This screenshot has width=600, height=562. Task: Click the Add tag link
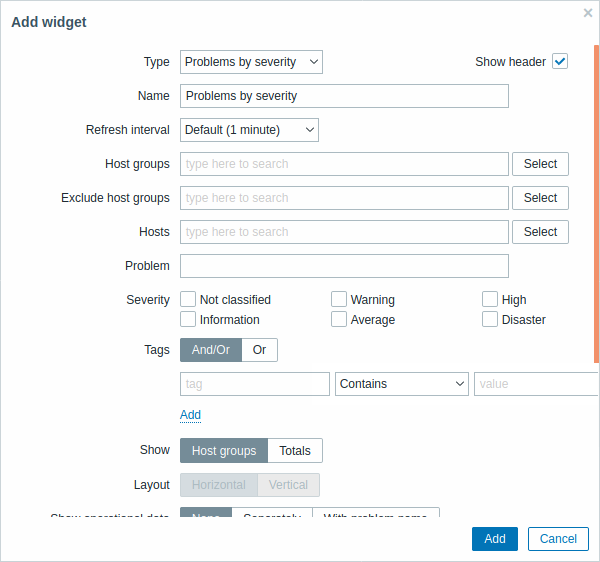tap(190, 415)
